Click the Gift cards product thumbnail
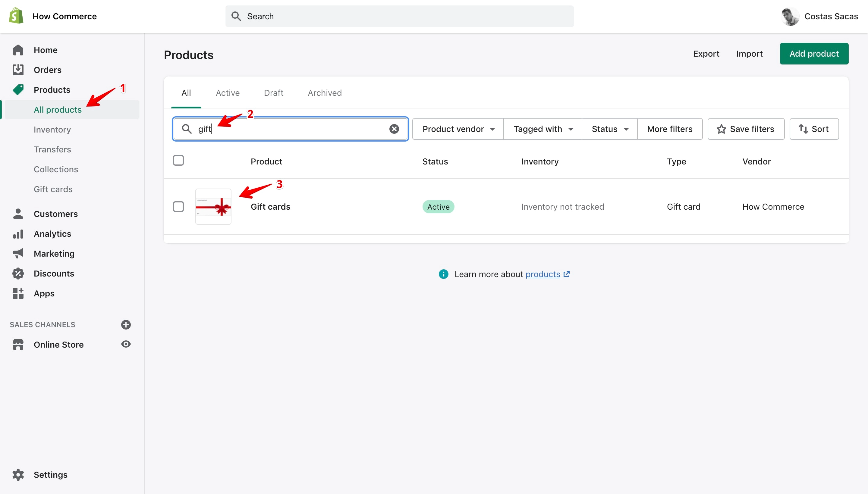This screenshot has height=494, width=868. coord(213,207)
